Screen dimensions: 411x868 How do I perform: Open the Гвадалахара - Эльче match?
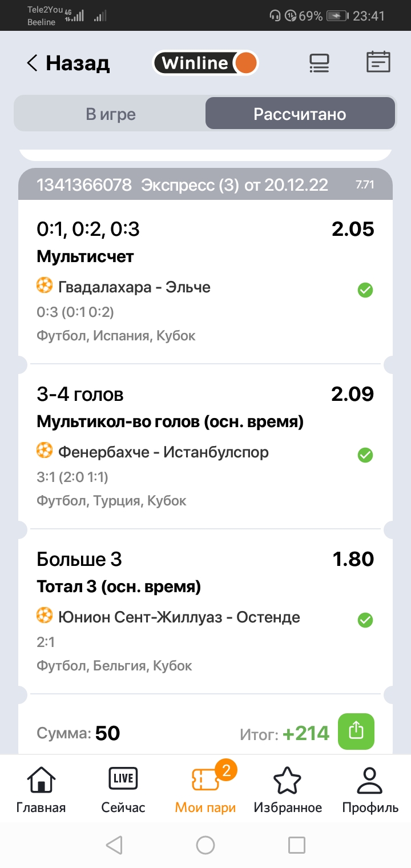click(x=134, y=287)
